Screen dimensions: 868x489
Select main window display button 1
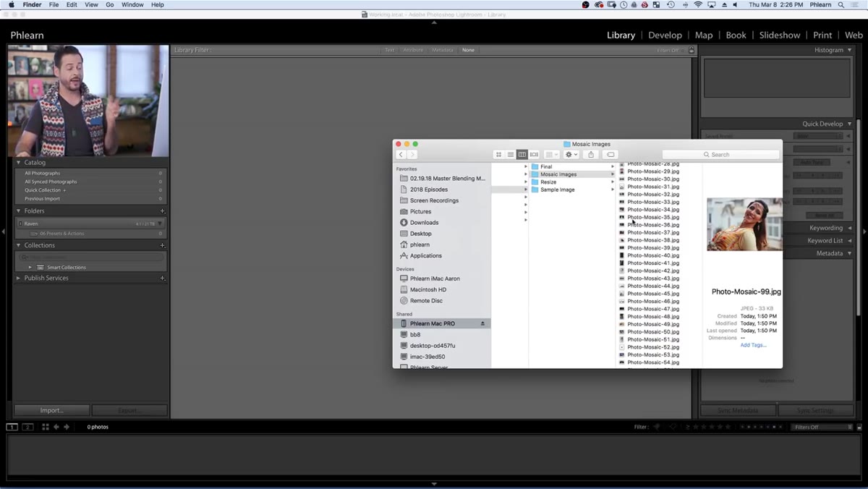(12, 427)
